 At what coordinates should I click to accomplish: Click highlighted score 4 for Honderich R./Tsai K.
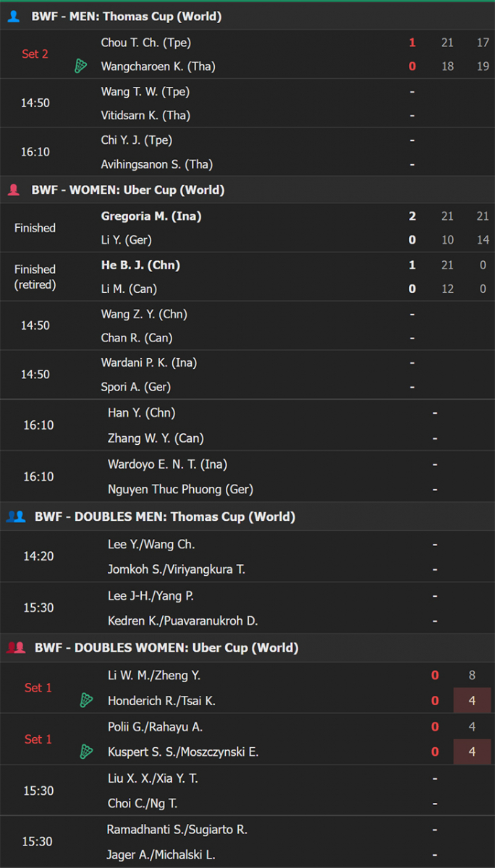pos(472,700)
